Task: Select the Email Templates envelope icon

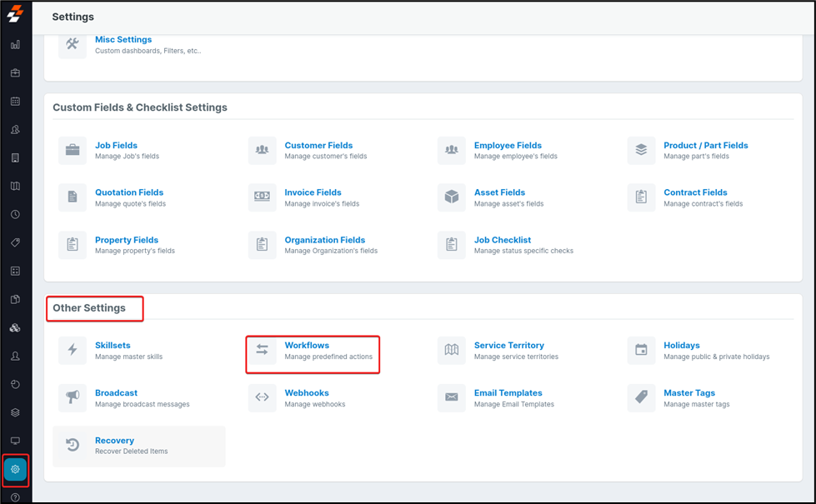Action: click(x=451, y=397)
